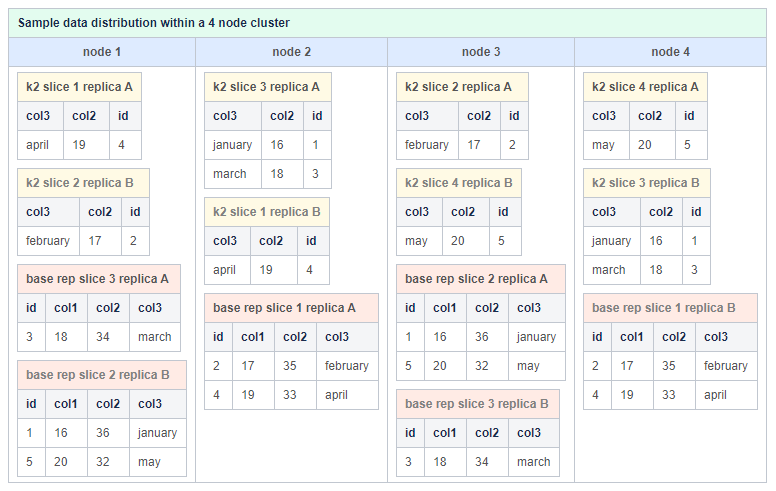Select 'k2 slice 1 replica B' table title

point(267,212)
